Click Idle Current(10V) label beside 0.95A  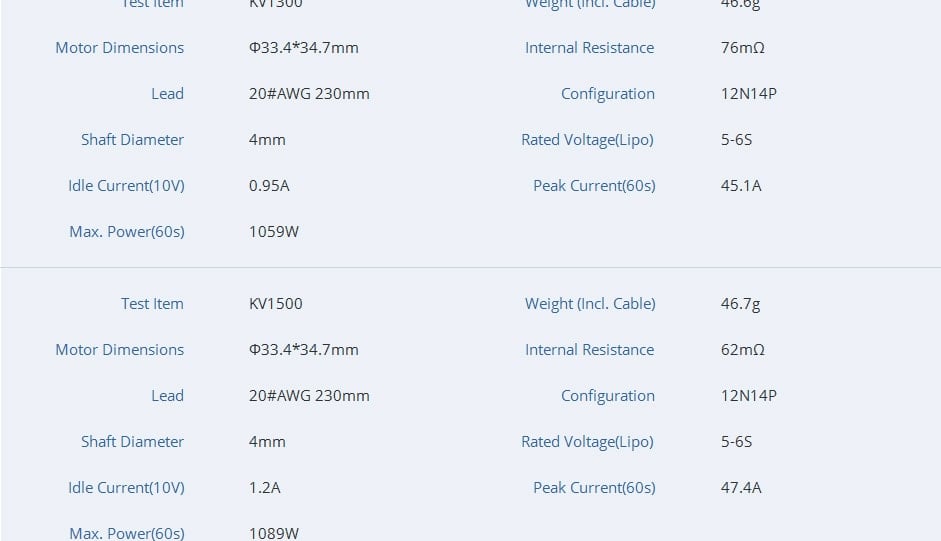pyautogui.click(x=126, y=186)
